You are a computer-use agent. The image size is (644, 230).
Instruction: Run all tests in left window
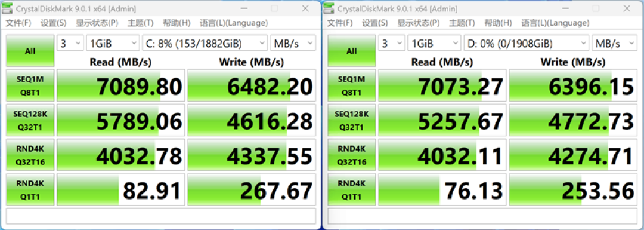[30, 51]
